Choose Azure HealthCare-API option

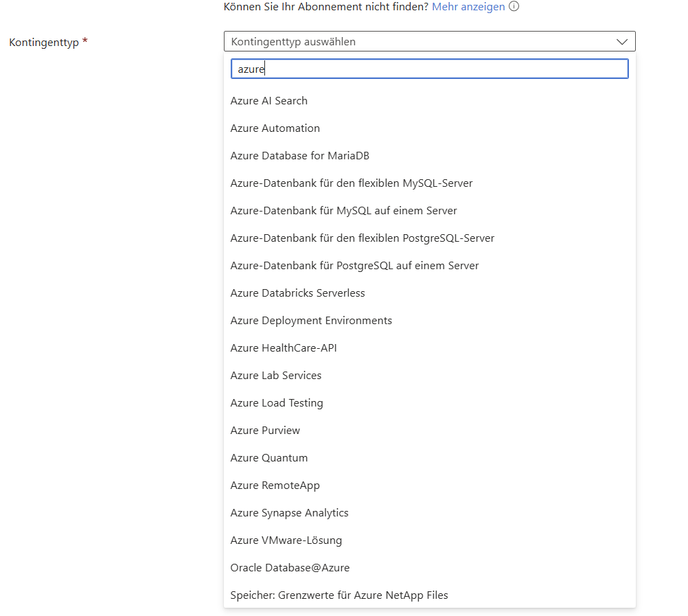[x=430, y=348]
